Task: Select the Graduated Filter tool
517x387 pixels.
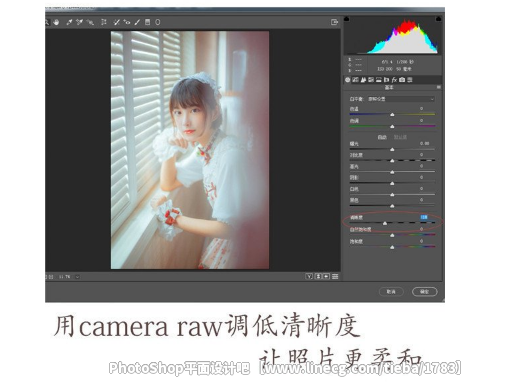Action: pyautogui.click(x=147, y=22)
